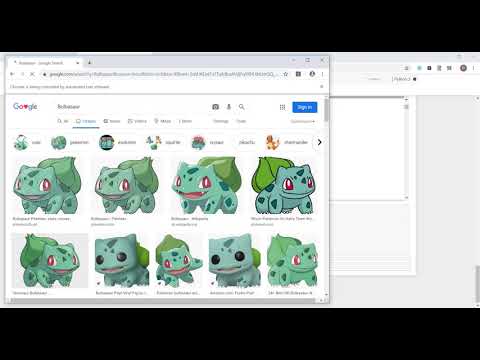Viewport: 480px width, 360px height.
Task: Click the address bar URL
Action: point(163,74)
